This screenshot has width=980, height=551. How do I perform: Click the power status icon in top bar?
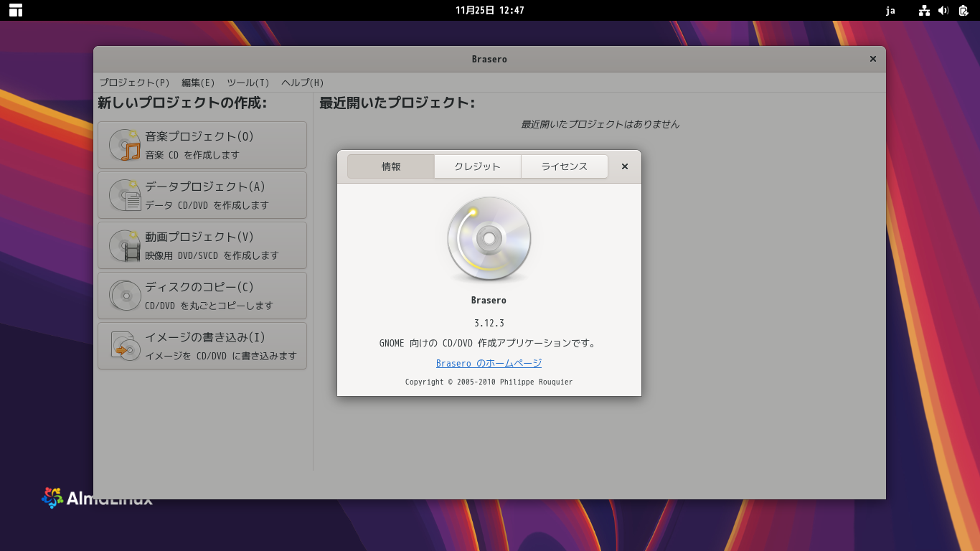tap(963, 10)
